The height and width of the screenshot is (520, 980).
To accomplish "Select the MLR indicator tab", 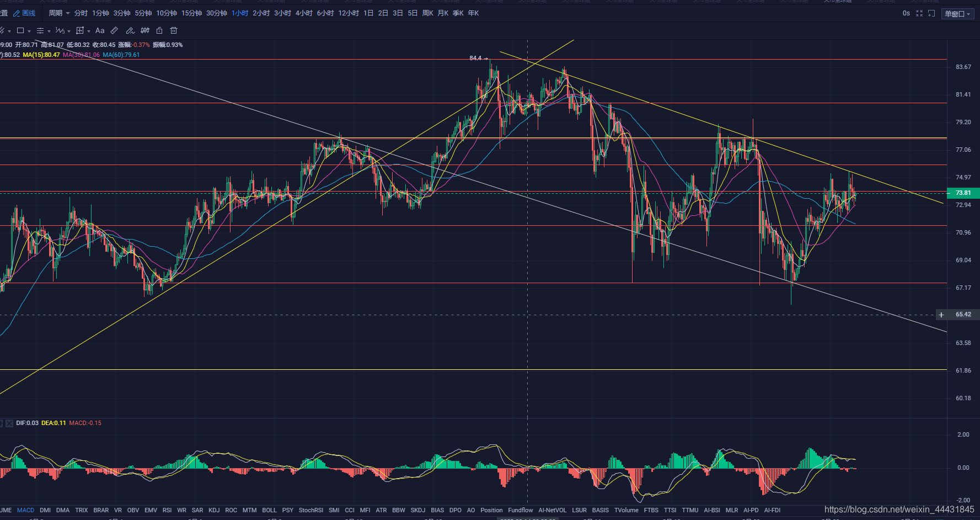I will [732, 511].
